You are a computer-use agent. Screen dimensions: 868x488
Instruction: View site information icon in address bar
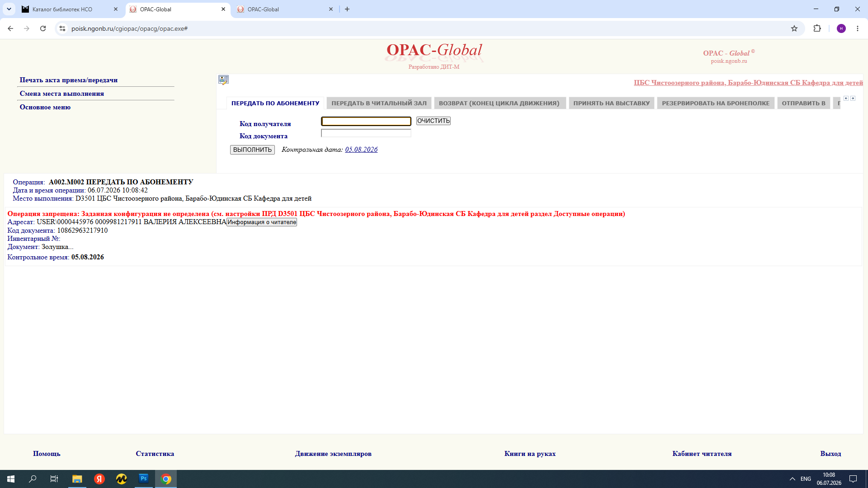point(62,28)
